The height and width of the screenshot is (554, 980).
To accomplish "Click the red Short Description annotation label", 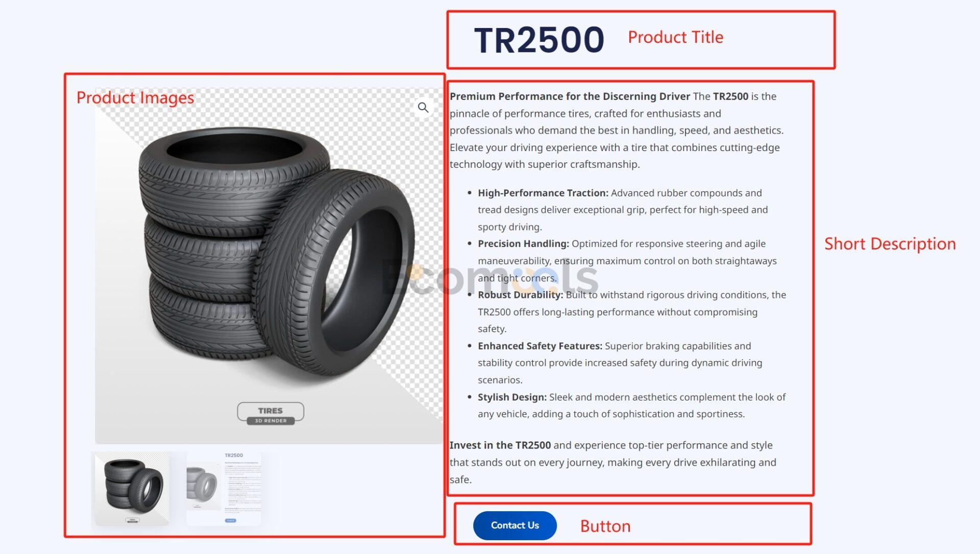I will tap(890, 244).
